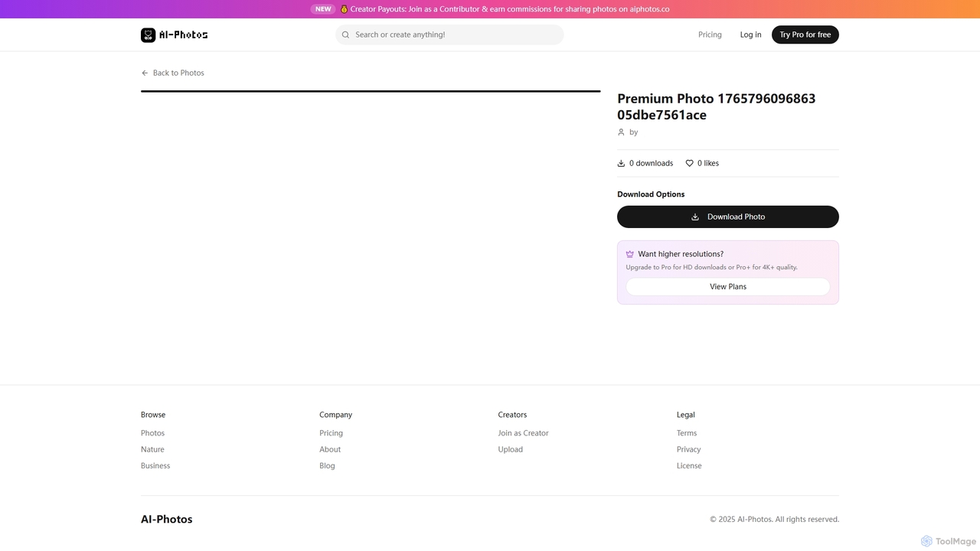The height and width of the screenshot is (551, 980).
Task: Open the footer Business link
Action: (x=155, y=465)
